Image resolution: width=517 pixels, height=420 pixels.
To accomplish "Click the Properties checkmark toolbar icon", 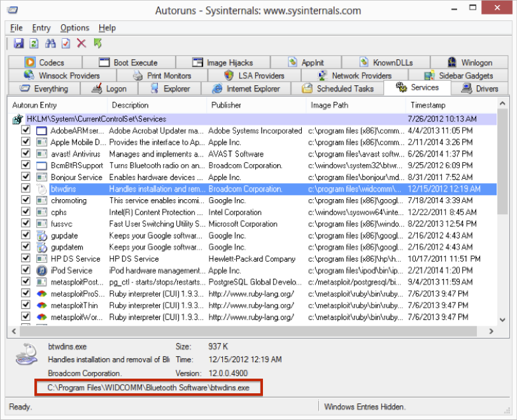I will click(x=66, y=43).
